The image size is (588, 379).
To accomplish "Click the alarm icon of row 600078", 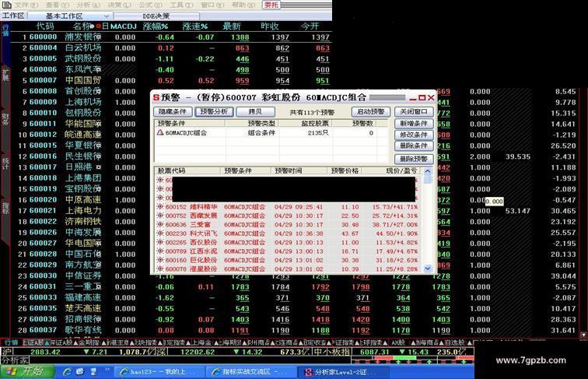I will [160, 268].
